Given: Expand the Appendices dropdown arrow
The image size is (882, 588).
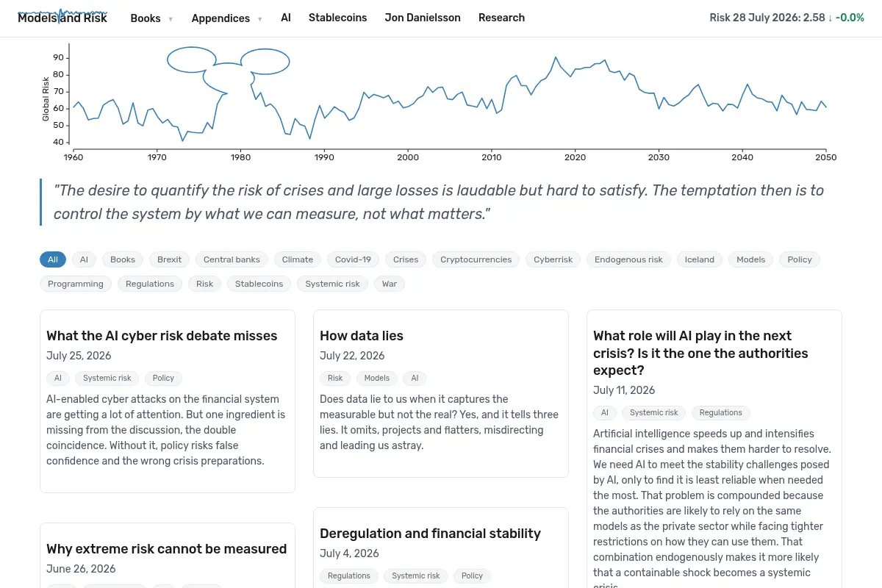Looking at the screenshot, I should (x=259, y=19).
